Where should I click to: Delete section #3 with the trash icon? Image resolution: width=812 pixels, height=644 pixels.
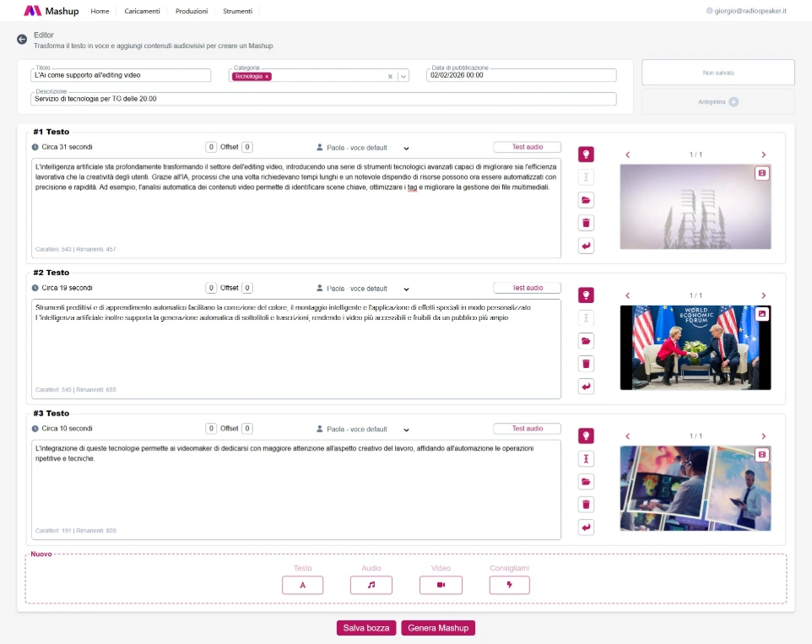pos(586,505)
